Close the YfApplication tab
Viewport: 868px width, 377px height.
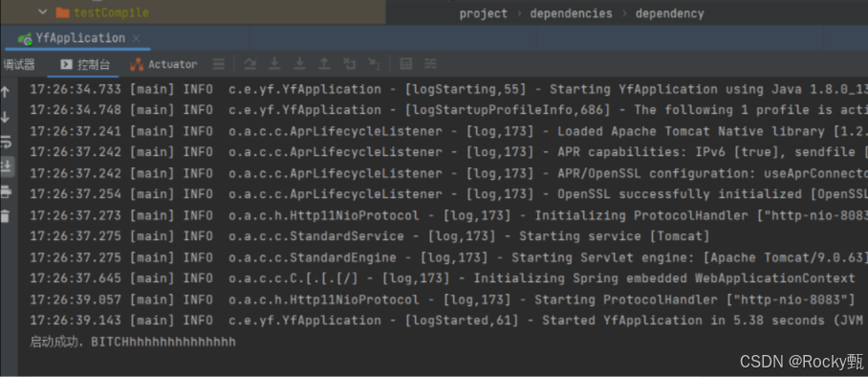(x=136, y=38)
